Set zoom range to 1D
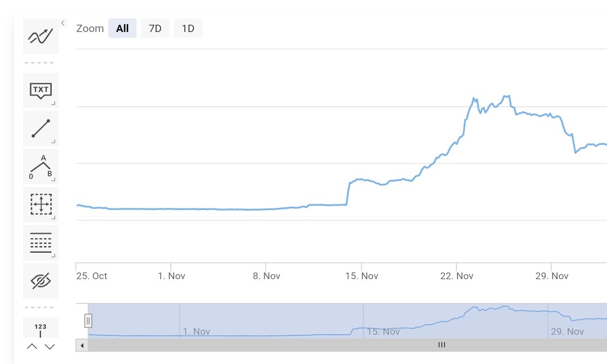This screenshot has height=364, width=607. [188, 28]
